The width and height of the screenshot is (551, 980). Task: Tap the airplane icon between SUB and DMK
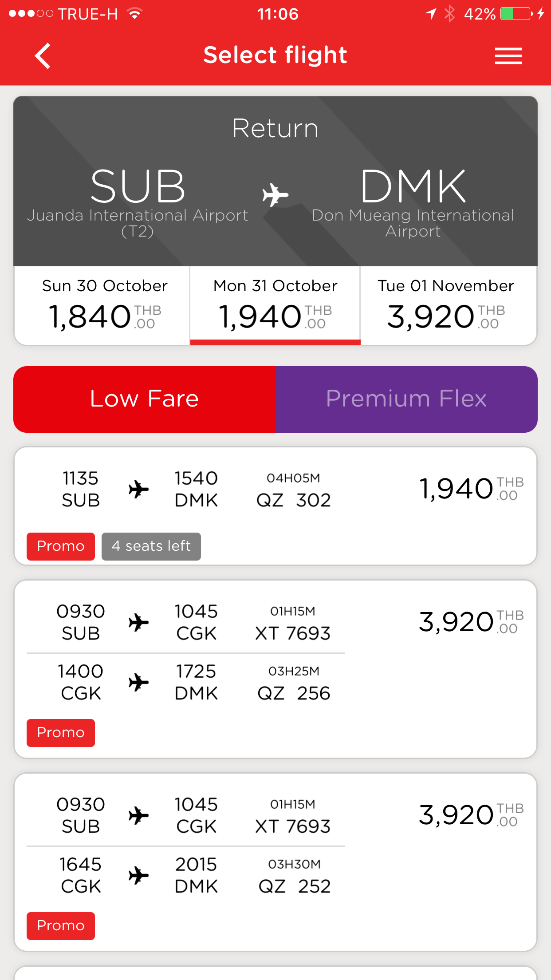click(275, 194)
